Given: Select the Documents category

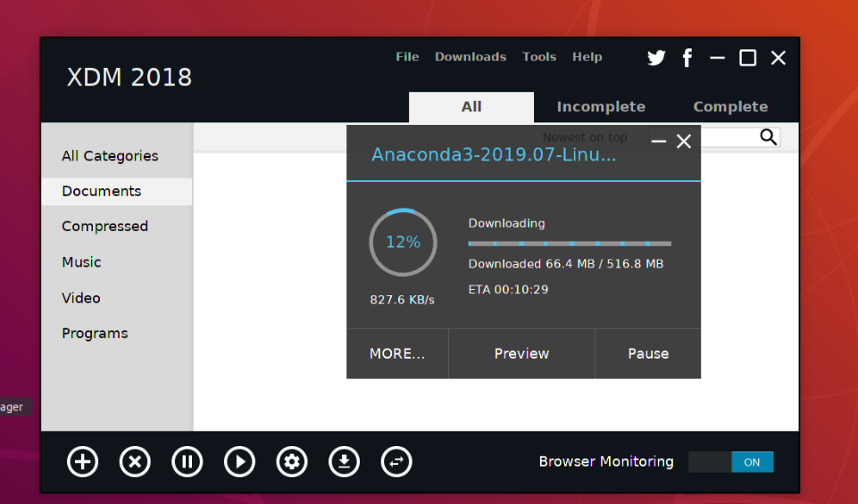Looking at the screenshot, I should click(117, 191).
